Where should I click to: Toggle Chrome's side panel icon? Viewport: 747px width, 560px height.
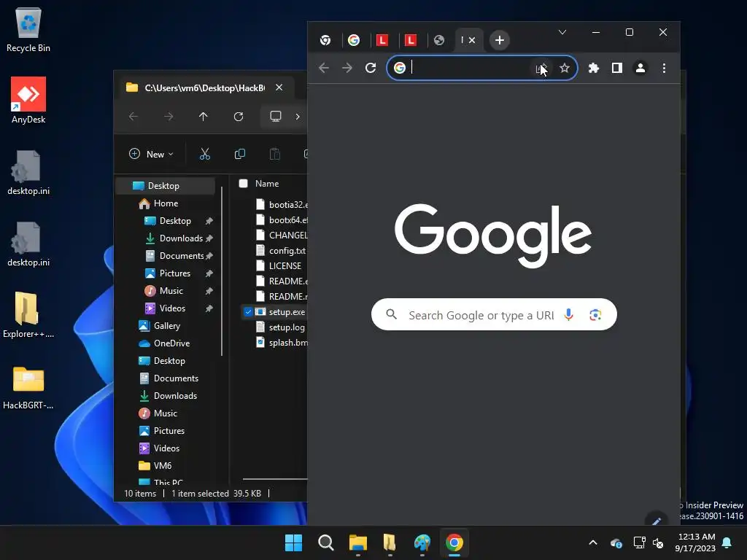coord(617,68)
